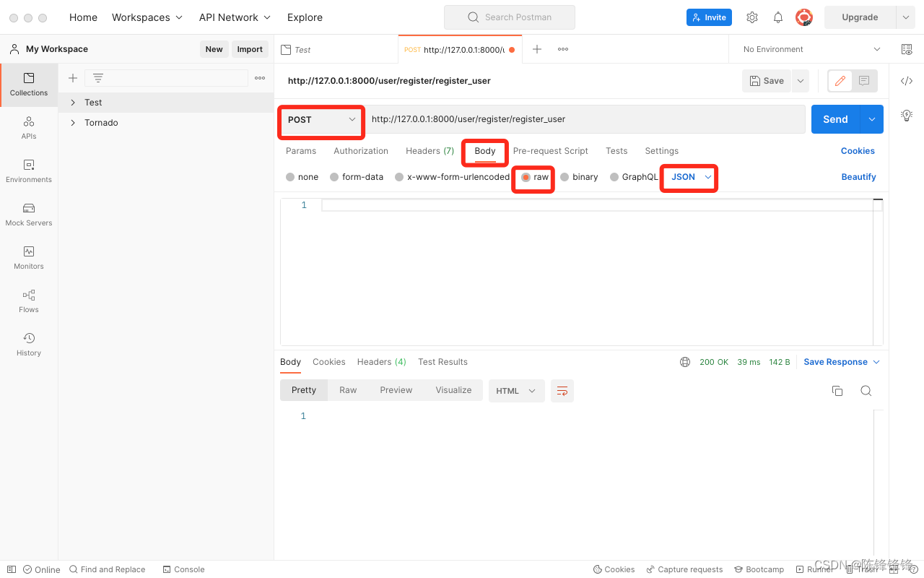This screenshot has width=924, height=578.
Task: Open the APIs sidebar panel
Action: pyautogui.click(x=29, y=129)
